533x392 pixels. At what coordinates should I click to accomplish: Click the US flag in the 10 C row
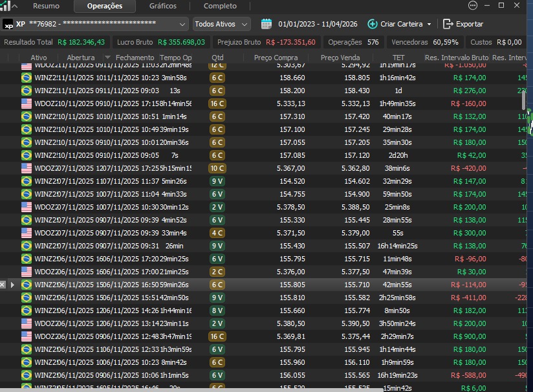pyautogui.click(x=27, y=168)
